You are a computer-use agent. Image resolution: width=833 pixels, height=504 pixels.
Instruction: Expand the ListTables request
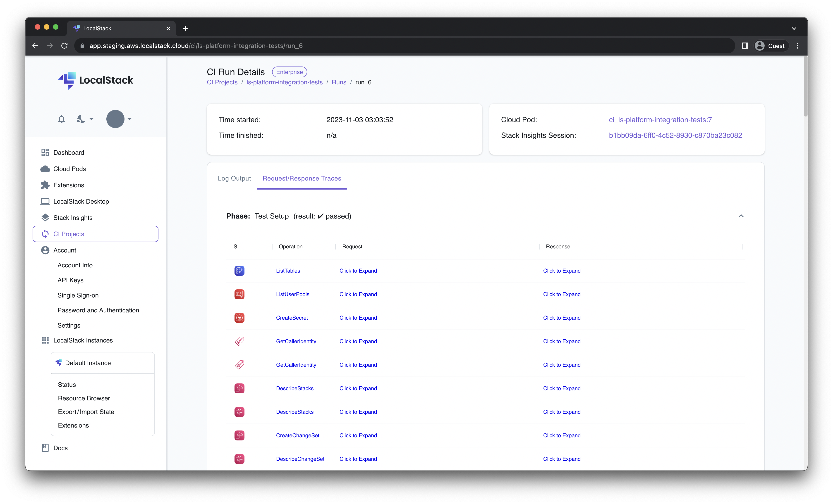coord(358,271)
